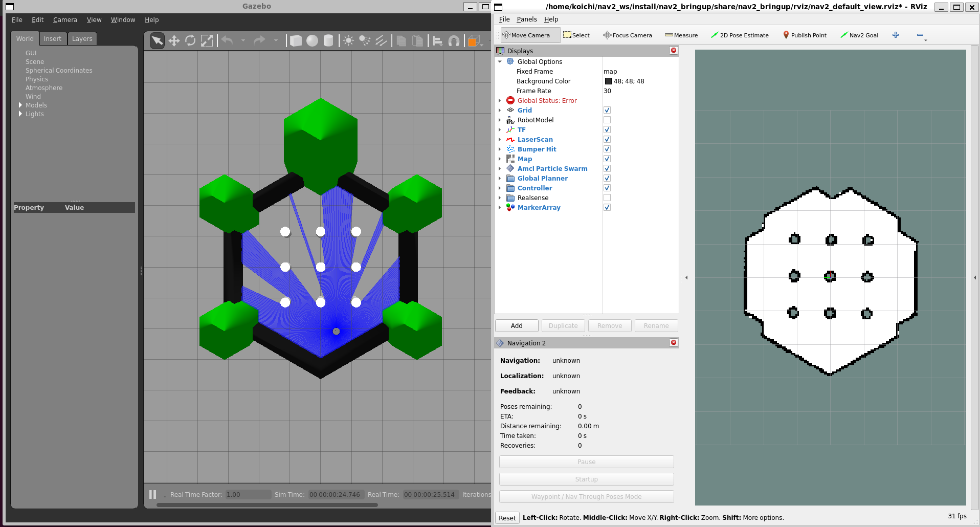Click the Publish Point tool
This screenshot has height=527, width=980.
tap(805, 35)
